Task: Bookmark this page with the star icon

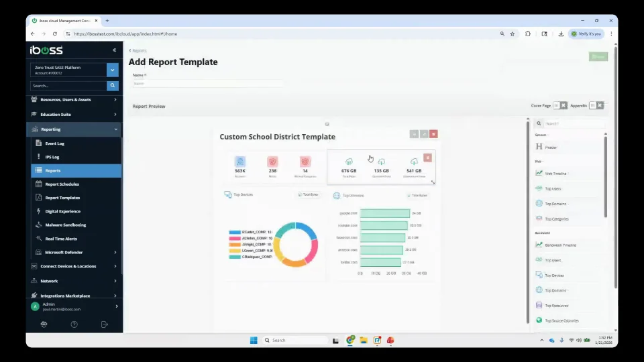Action: [x=512, y=34]
